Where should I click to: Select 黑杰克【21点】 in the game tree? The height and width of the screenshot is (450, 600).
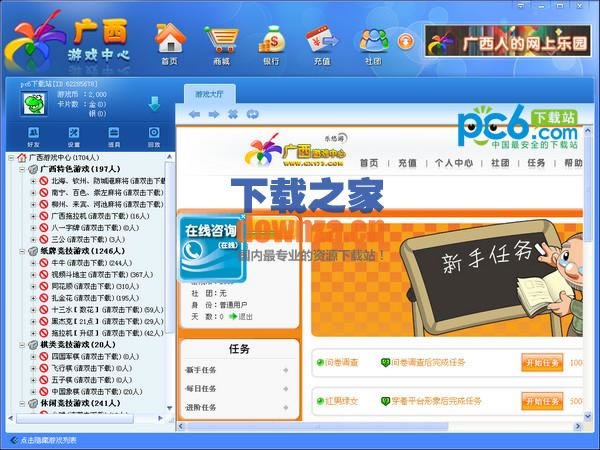[x=108, y=321]
